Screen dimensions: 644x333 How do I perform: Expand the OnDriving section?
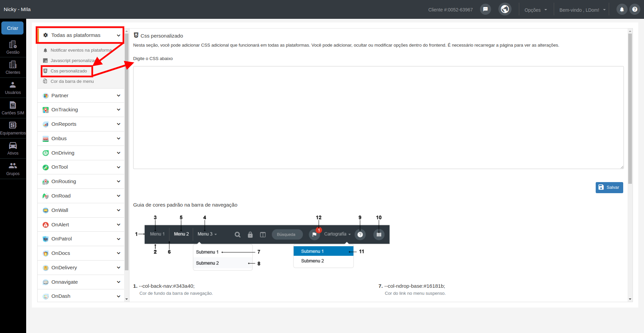tap(81, 153)
